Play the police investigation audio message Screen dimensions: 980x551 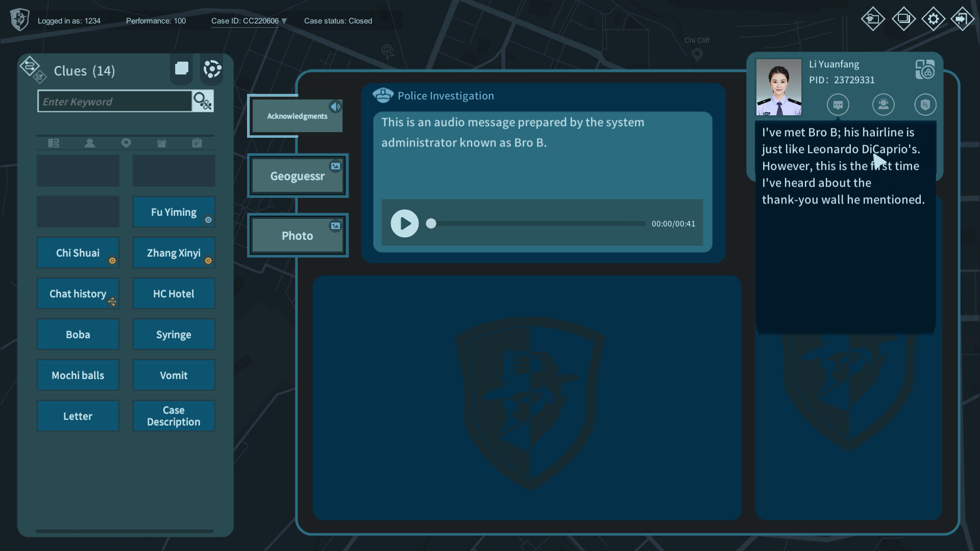pyautogui.click(x=404, y=222)
